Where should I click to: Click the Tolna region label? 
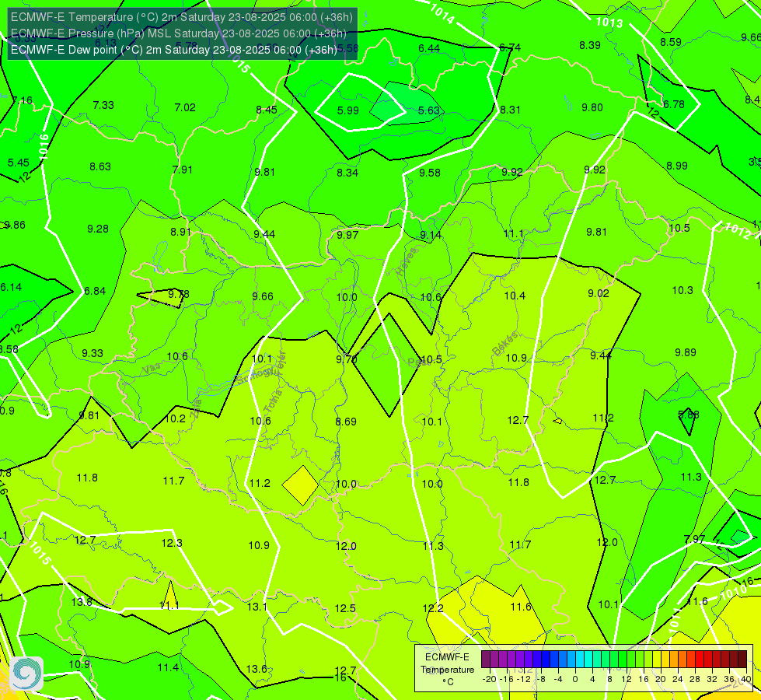273,401
